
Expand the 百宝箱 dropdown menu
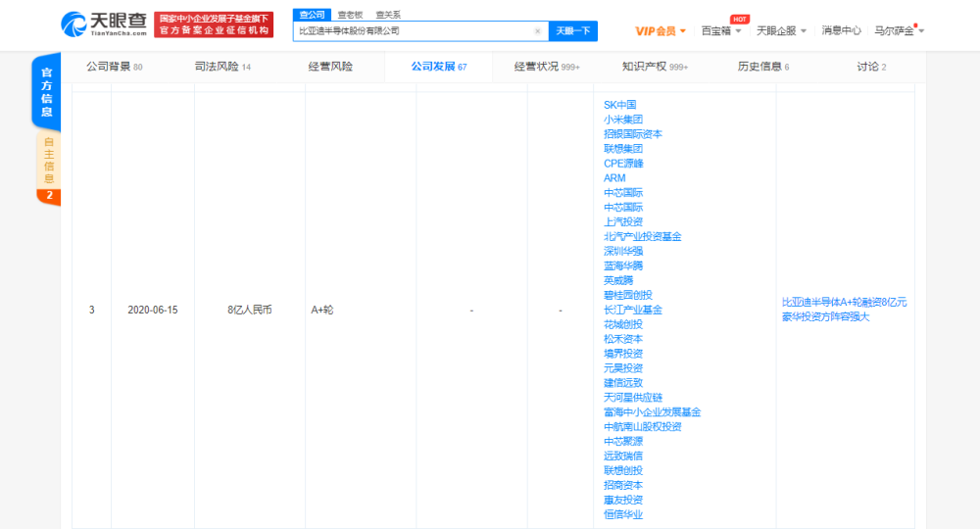click(x=720, y=30)
